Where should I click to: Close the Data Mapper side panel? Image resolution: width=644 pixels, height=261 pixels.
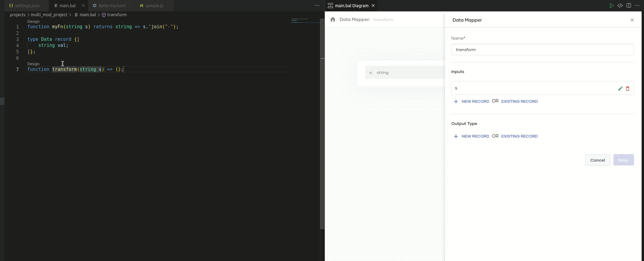coord(632,20)
